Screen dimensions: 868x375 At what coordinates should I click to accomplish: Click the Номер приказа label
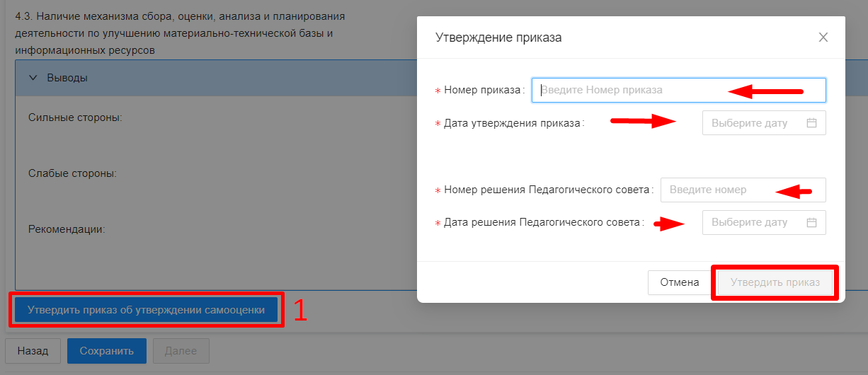[483, 91]
